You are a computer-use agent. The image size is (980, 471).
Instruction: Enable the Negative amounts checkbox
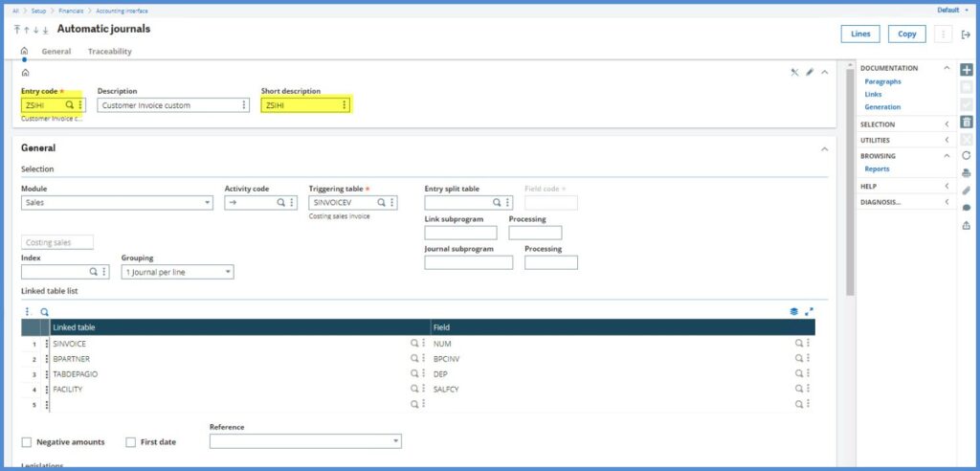click(x=27, y=442)
